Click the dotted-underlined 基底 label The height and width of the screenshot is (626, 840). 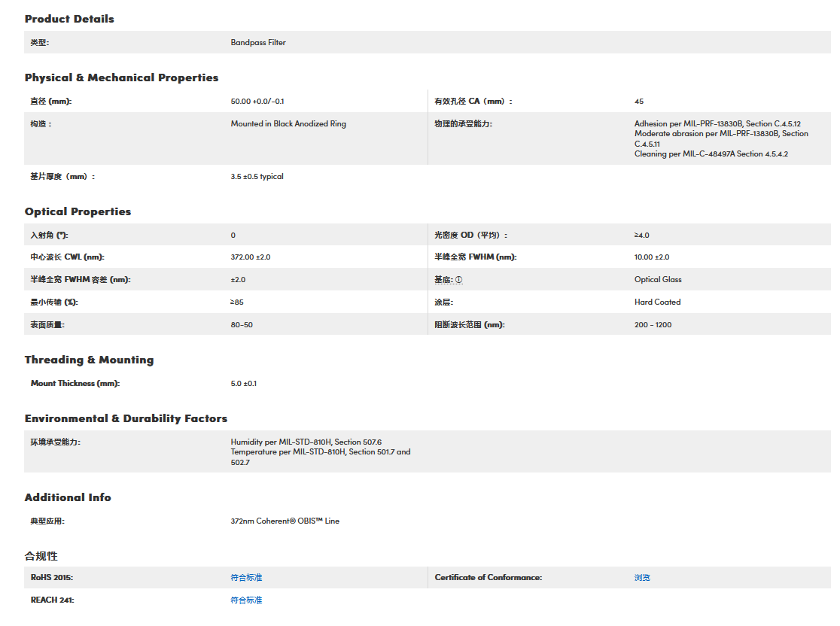pos(443,280)
